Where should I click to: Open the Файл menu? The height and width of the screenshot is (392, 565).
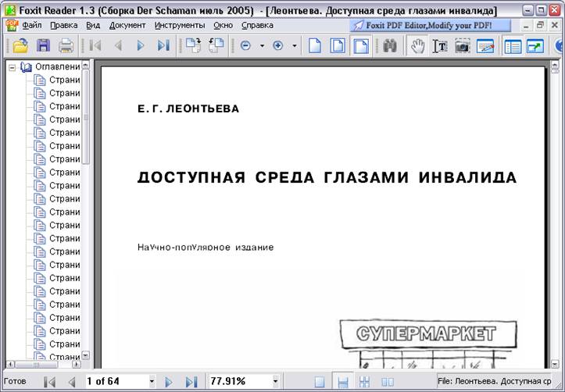[x=32, y=26]
